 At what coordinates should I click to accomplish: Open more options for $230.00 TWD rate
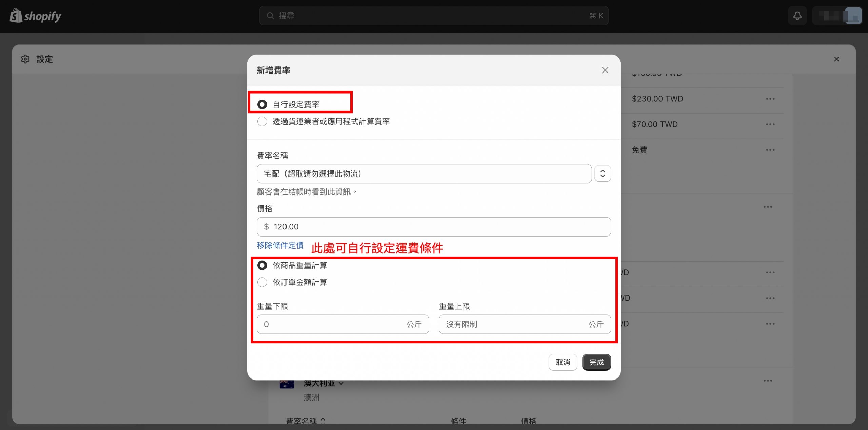[x=770, y=99]
